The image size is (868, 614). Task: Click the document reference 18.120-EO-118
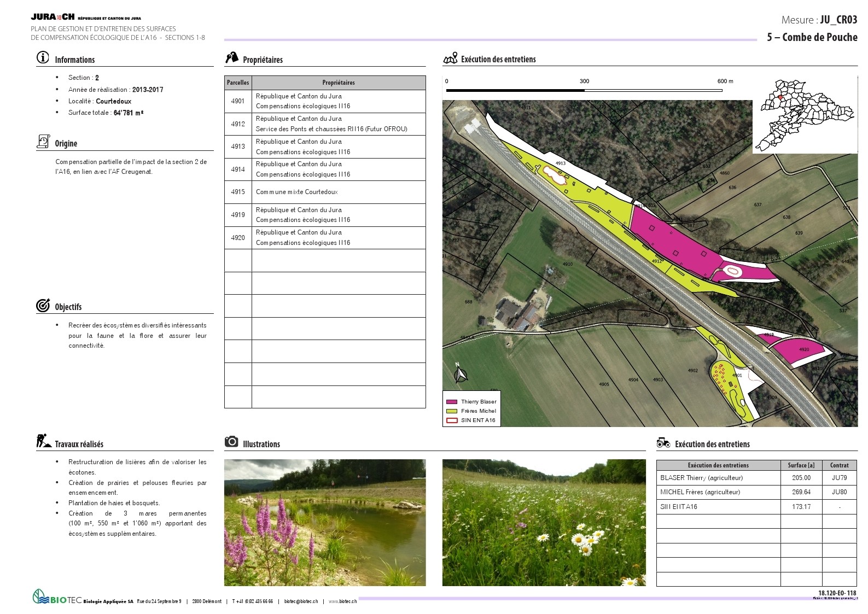tap(837, 593)
